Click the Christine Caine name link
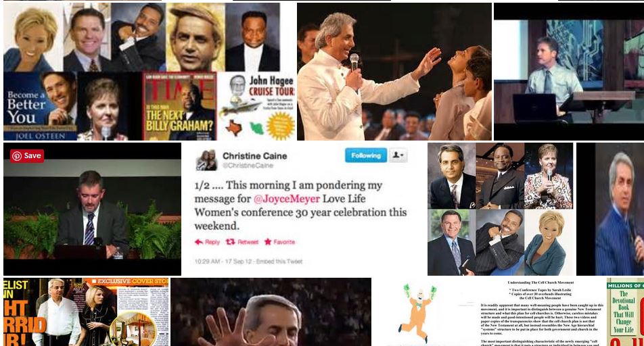Viewport: 644px width, 346px height. [x=254, y=156]
